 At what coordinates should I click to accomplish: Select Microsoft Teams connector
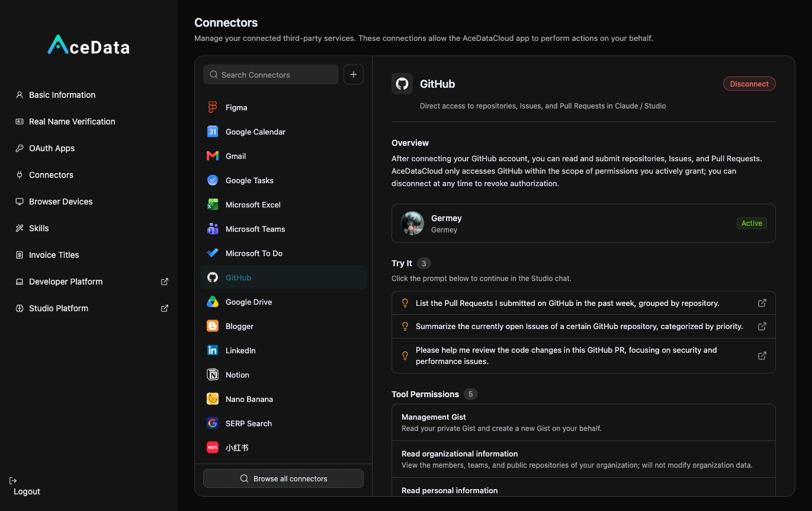pos(283,229)
